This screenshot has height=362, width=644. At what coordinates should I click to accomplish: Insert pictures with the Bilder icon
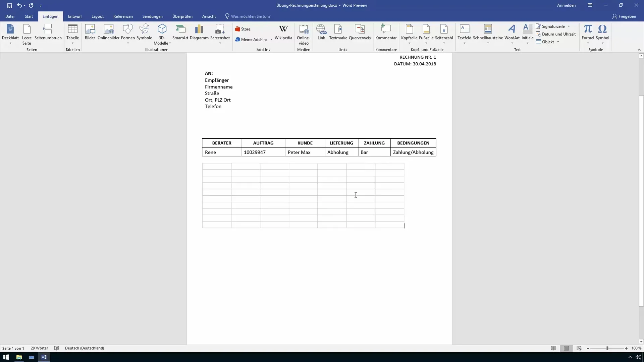[90, 33]
